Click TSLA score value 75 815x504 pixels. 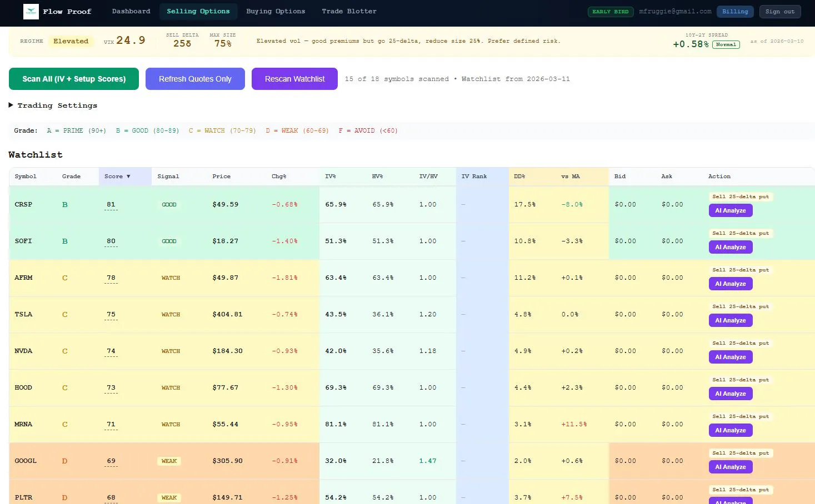click(x=111, y=315)
